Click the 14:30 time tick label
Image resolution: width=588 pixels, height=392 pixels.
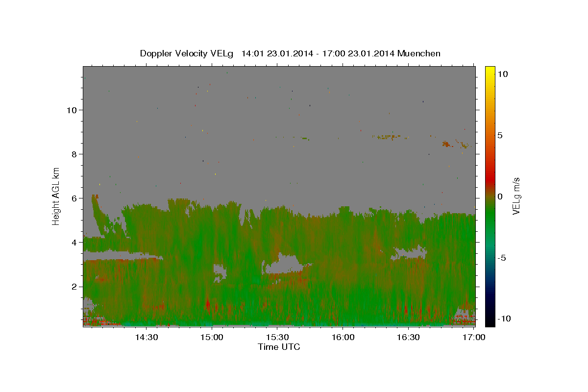point(146,337)
